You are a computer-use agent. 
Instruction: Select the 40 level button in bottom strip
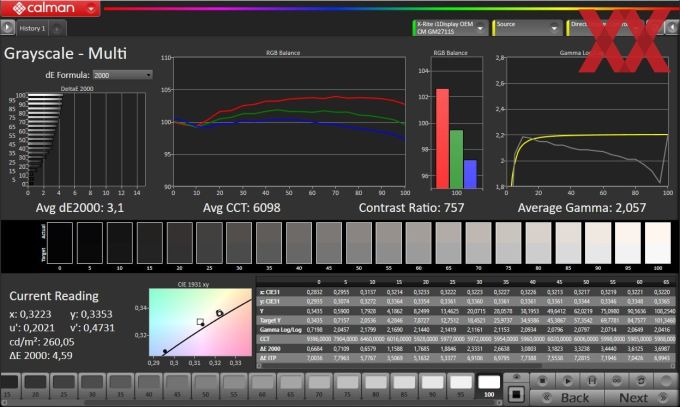tap(149, 386)
